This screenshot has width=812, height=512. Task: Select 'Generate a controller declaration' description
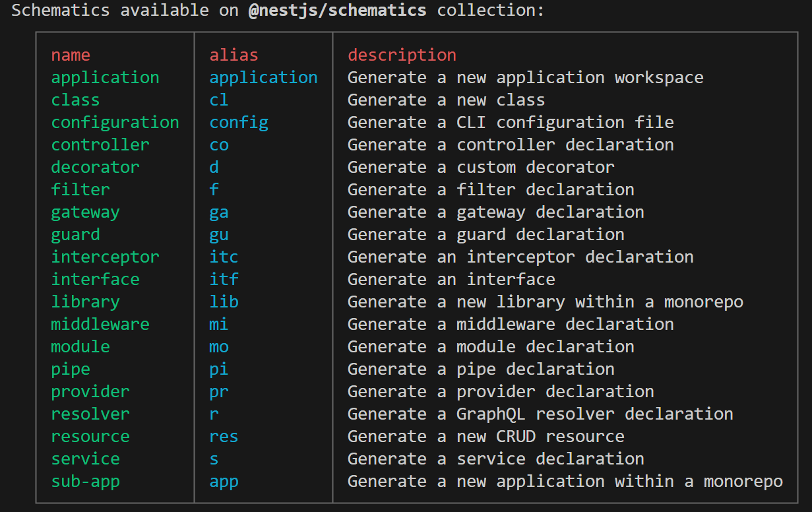click(511, 145)
